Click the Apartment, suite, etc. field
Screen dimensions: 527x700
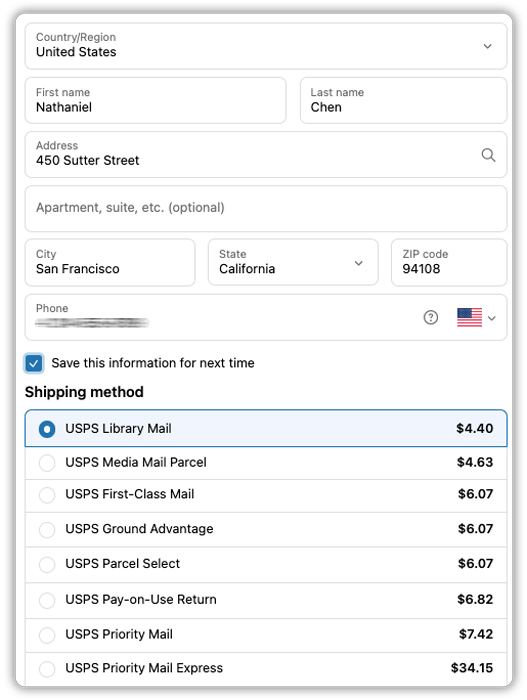(x=266, y=208)
